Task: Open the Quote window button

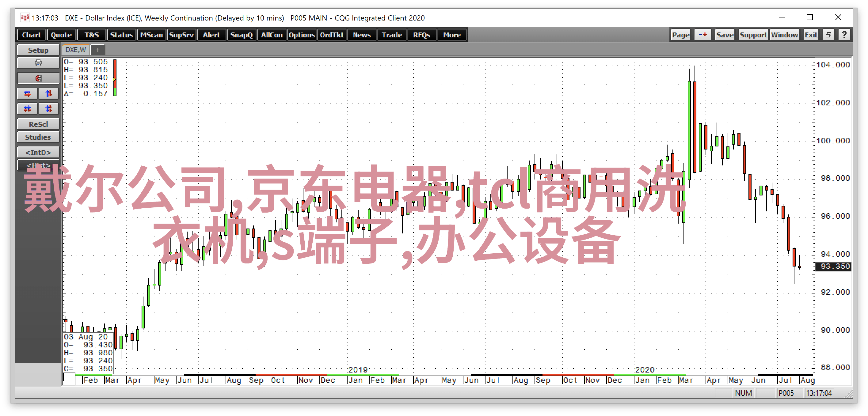Action: pyautogui.click(x=61, y=35)
